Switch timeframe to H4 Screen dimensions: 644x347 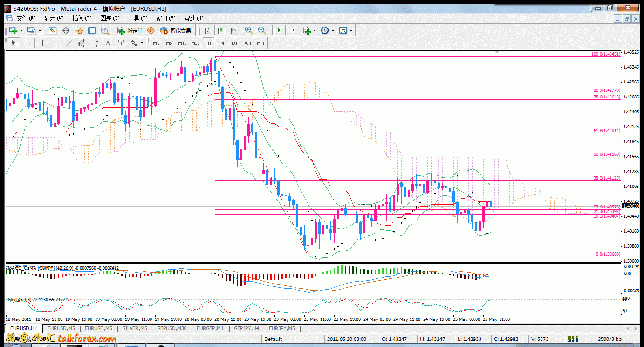221,43
